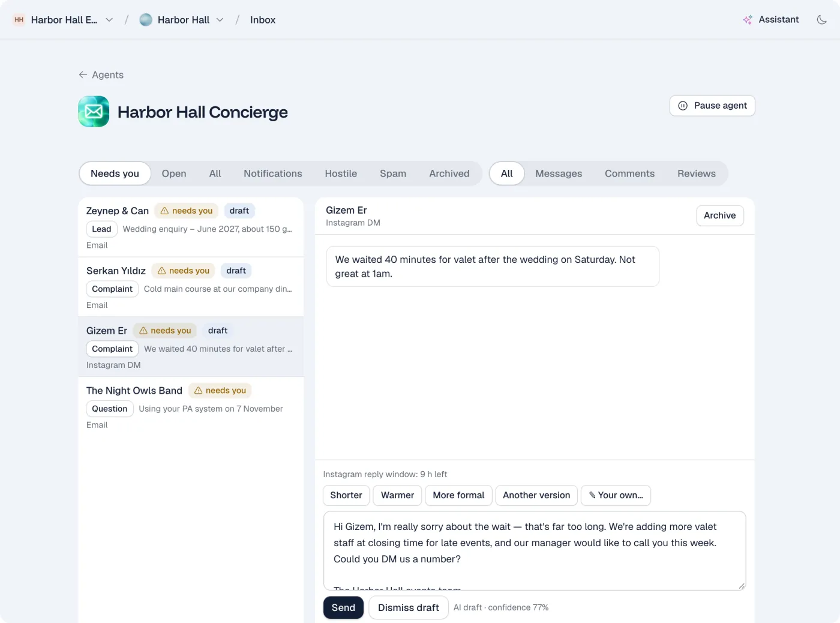840x623 pixels.
Task: Click Gizem's valet complaint message bubble
Action: tap(493, 266)
